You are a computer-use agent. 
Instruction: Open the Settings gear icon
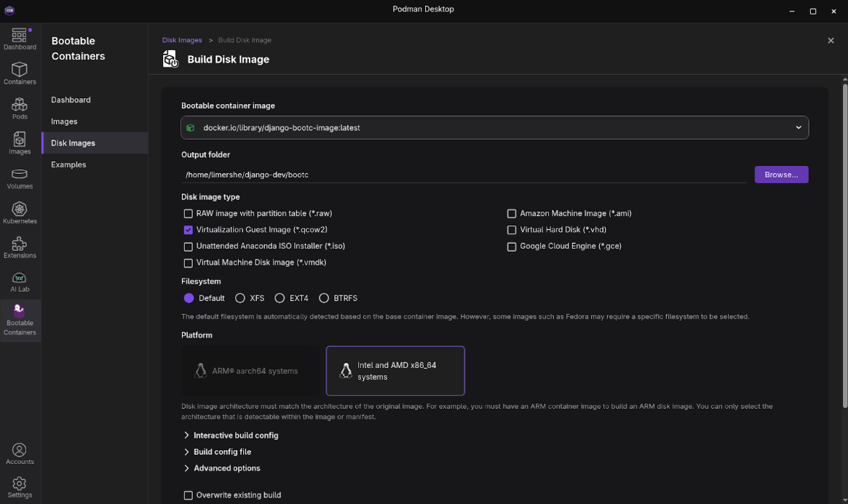pyautogui.click(x=20, y=487)
